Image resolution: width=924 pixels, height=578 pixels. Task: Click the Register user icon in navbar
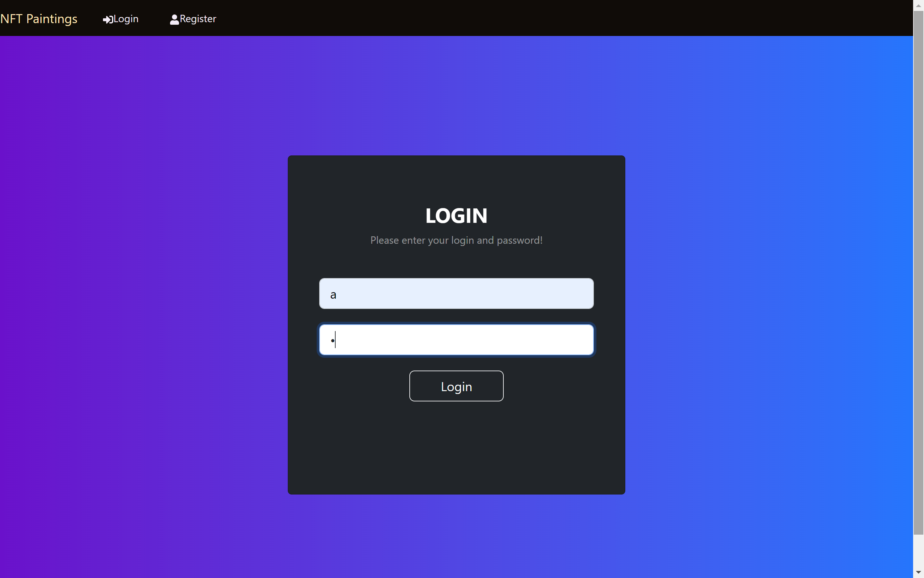coord(175,20)
